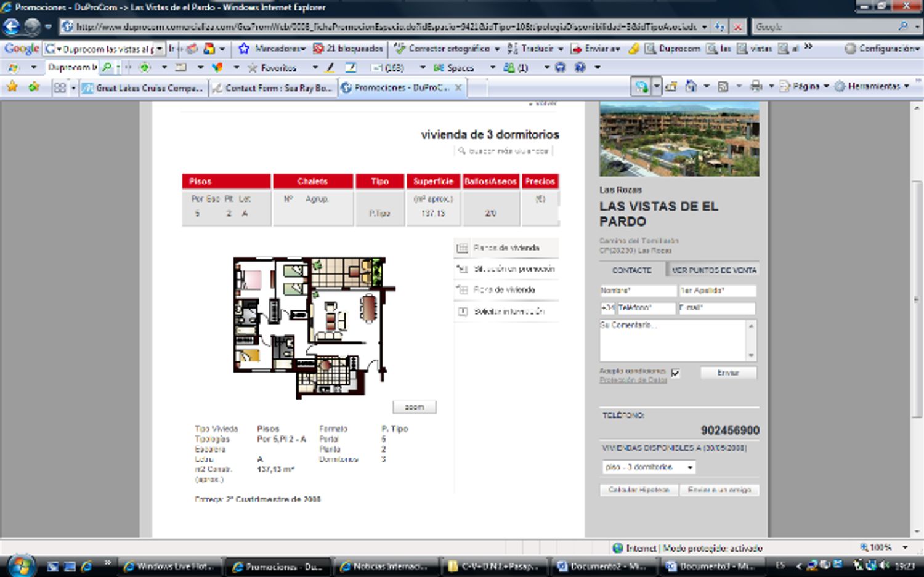Click the Spaces button in Live toolbar
The width and height of the screenshot is (924, 577).
pyautogui.click(x=453, y=67)
